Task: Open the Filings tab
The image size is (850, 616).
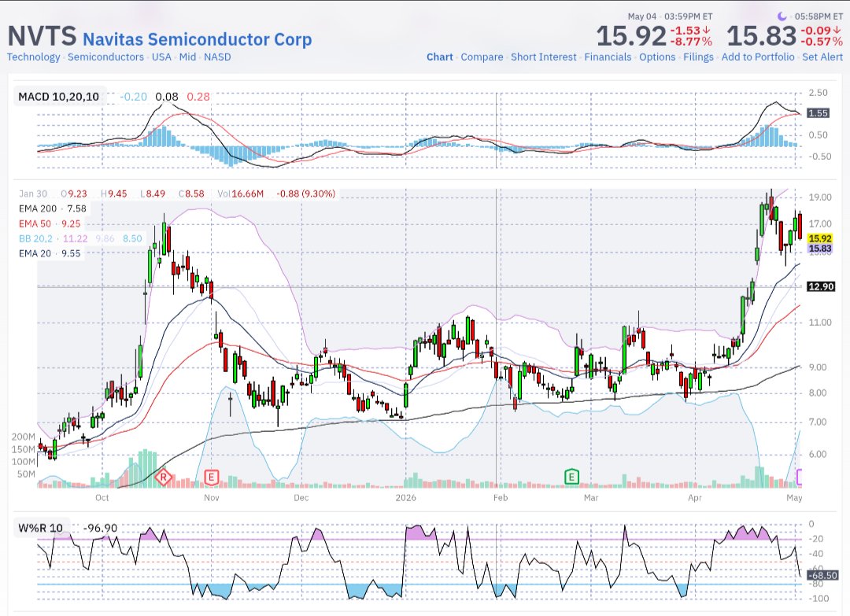Action: pyautogui.click(x=698, y=57)
